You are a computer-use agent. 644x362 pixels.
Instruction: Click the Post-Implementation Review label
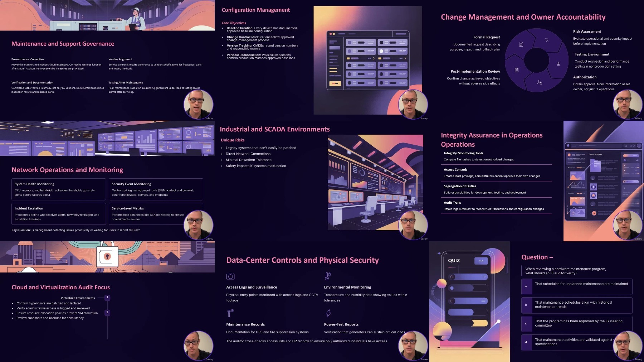[x=475, y=72]
